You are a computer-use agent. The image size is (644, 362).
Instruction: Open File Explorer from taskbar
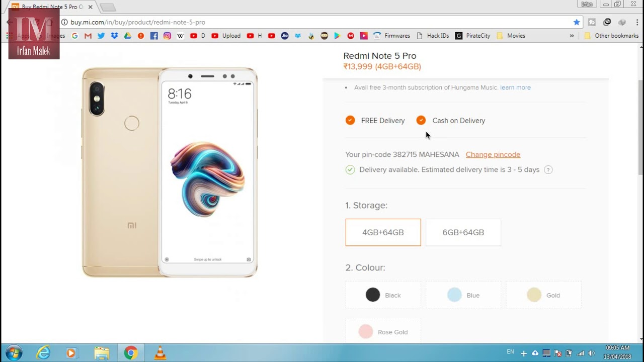coord(102,353)
